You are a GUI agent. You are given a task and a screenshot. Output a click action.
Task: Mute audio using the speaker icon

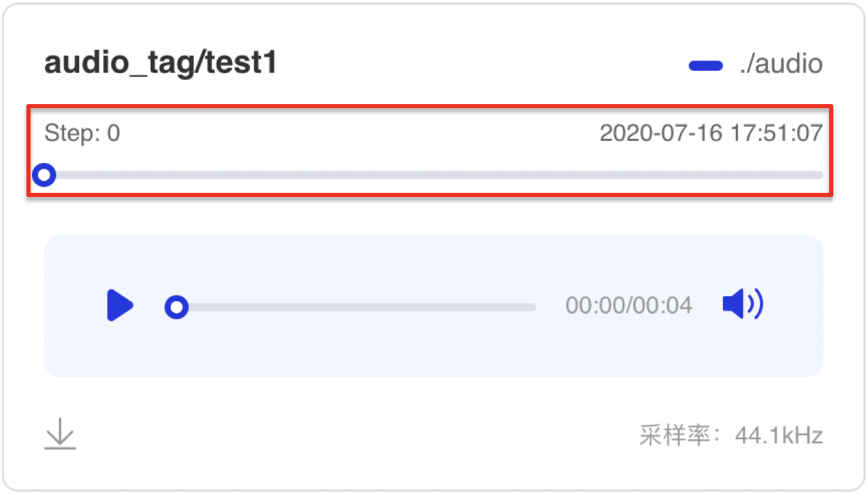742,304
